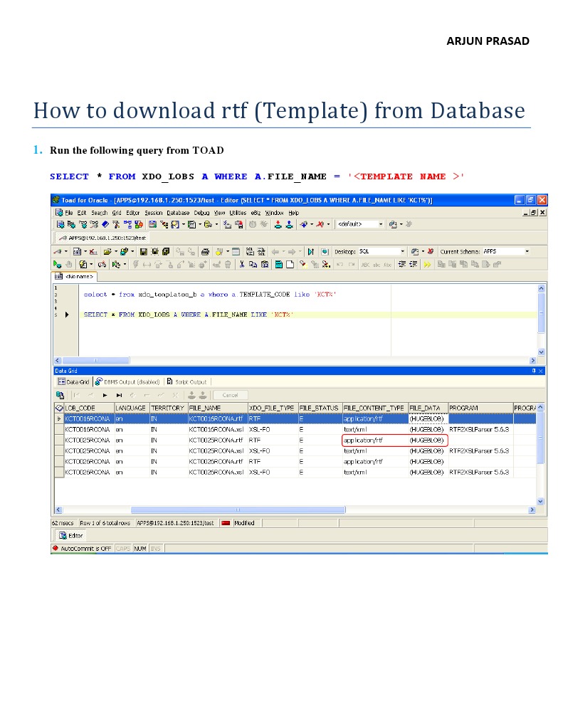
Task: Click the Execute as script icon
Action: coord(83,264)
